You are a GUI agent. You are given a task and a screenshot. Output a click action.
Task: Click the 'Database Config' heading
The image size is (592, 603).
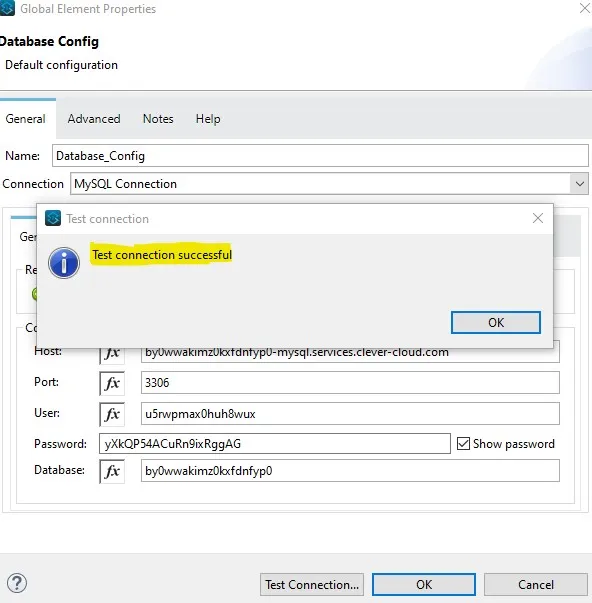[x=49, y=42]
